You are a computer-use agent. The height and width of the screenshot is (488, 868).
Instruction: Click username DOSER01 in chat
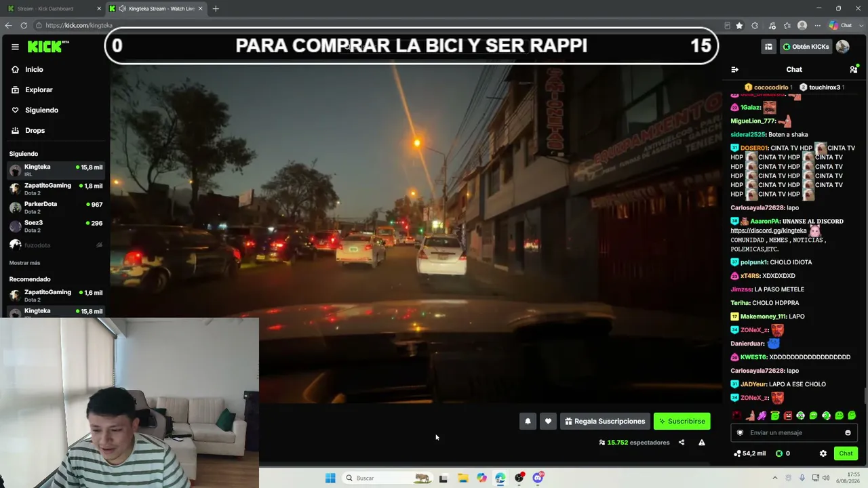coord(754,148)
